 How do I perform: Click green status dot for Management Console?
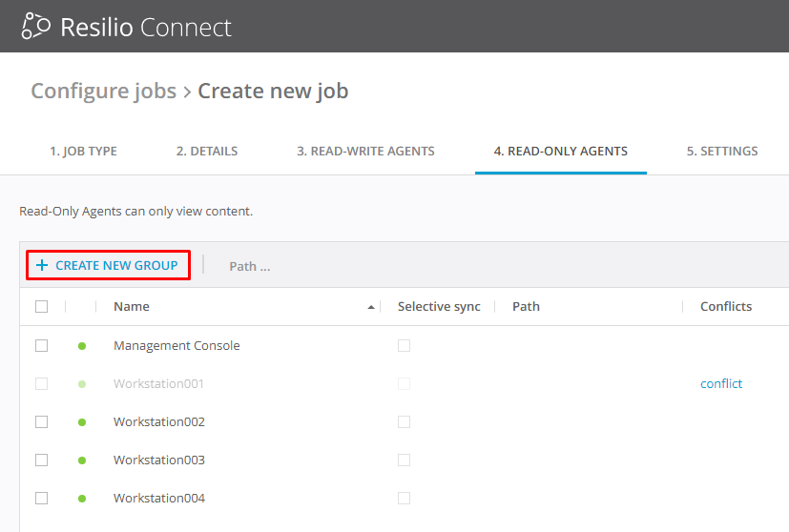(82, 346)
